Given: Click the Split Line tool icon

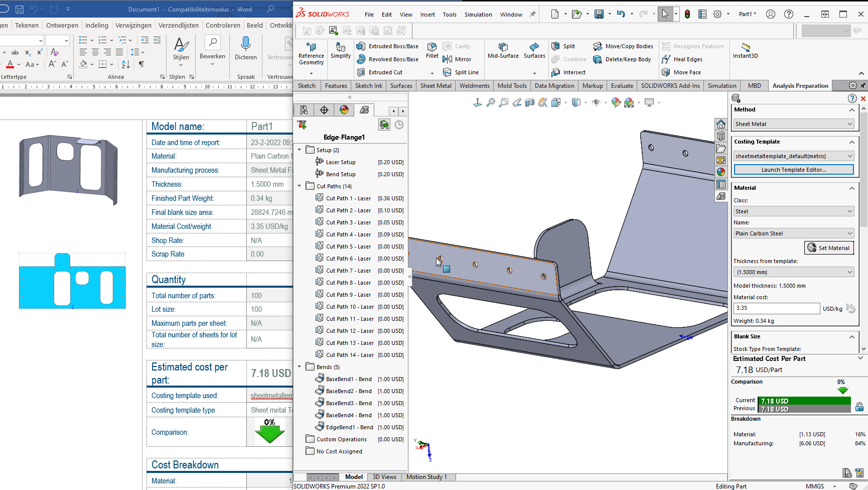Looking at the screenshot, I should (447, 72).
